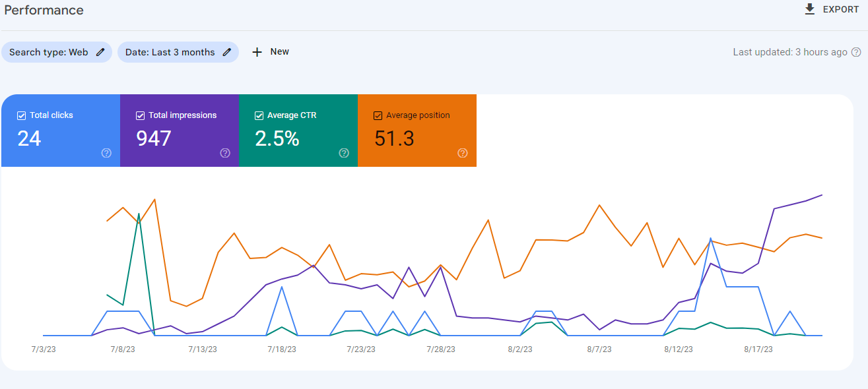868x389 pixels.
Task: Open the Search type: Web filter chip
Action: point(57,52)
